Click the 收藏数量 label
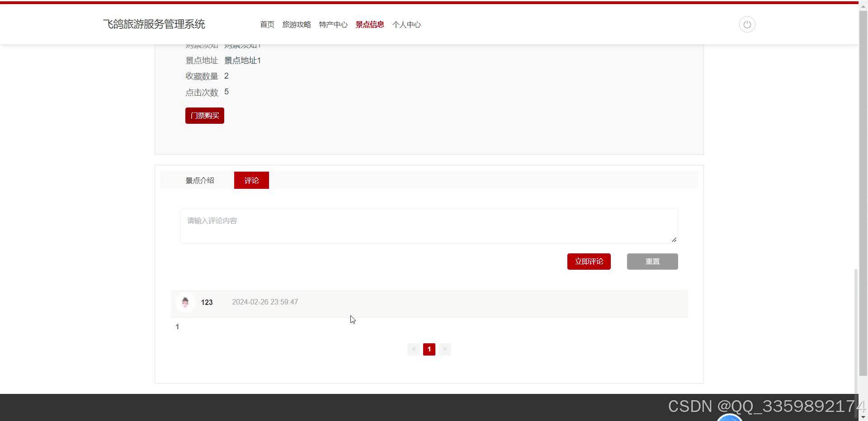The width and height of the screenshot is (868, 421). (x=202, y=76)
